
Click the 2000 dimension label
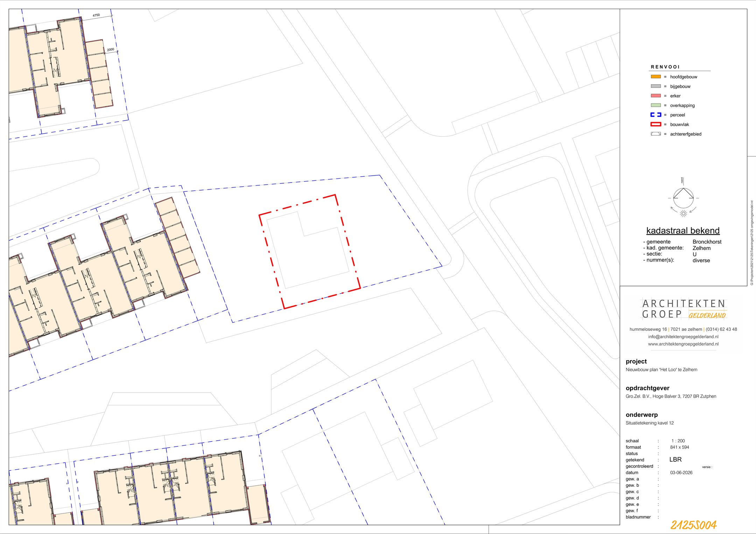[111, 50]
